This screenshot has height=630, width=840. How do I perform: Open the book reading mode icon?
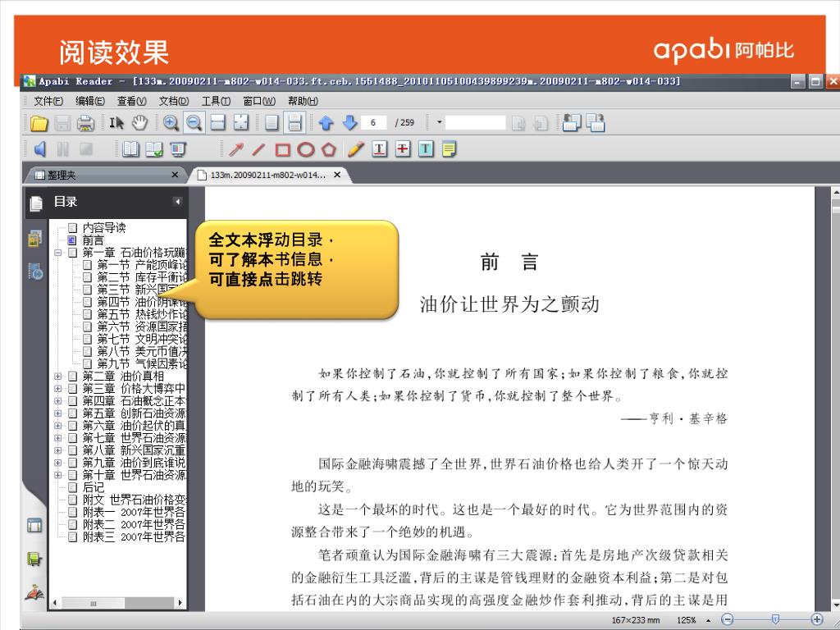coord(130,149)
